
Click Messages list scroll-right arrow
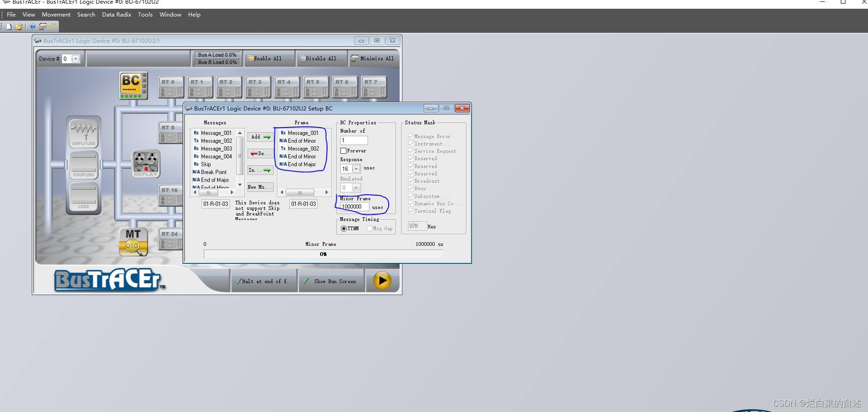pos(232,192)
